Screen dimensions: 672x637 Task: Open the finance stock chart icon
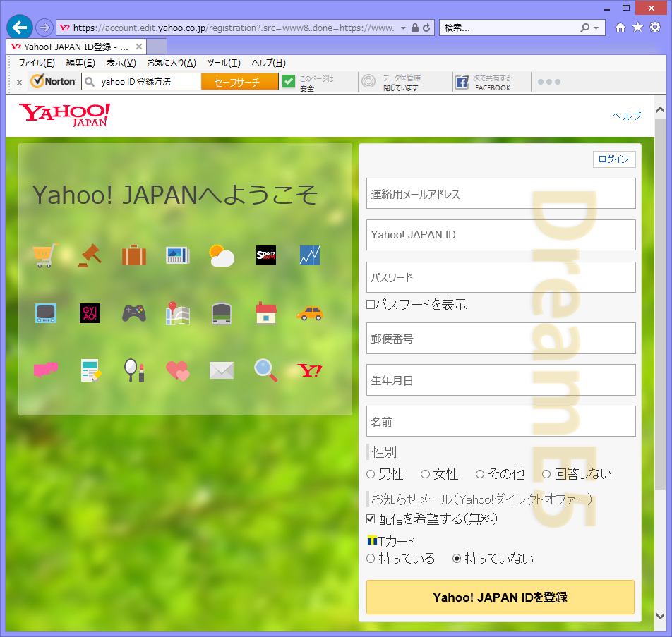click(x=310, y=255)
